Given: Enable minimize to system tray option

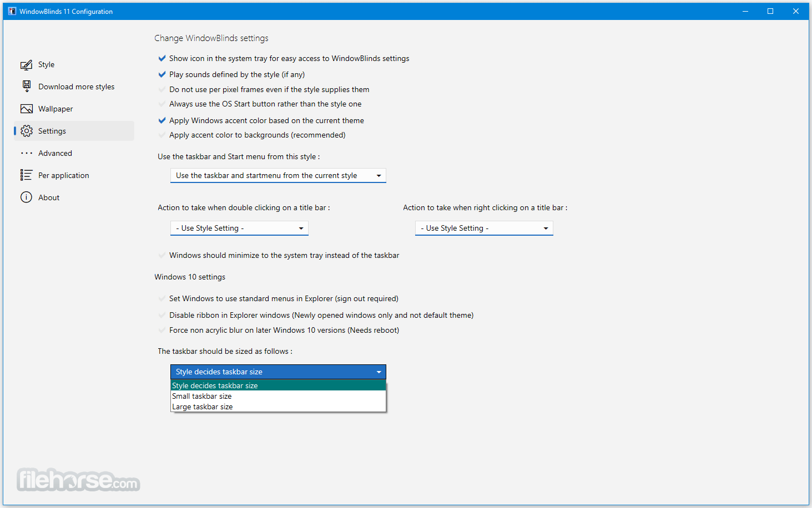Looking at the screenshot, I should 162,255.
